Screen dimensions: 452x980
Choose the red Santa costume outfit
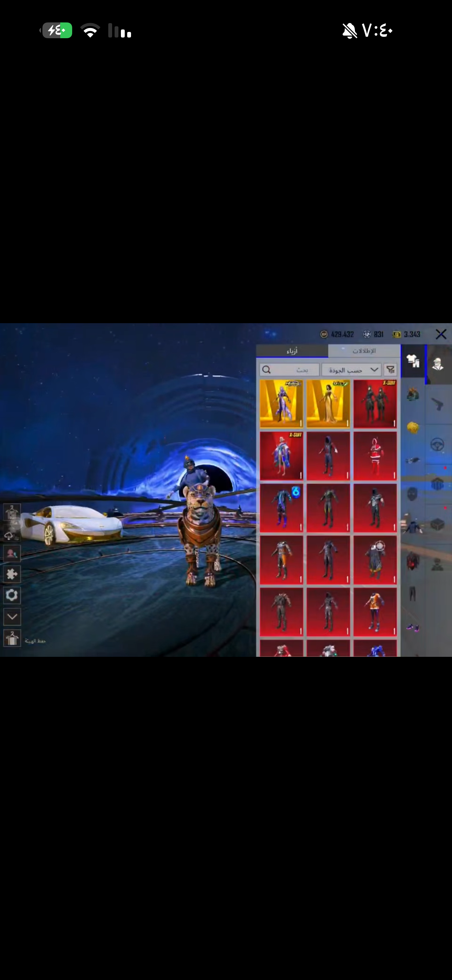375,456
